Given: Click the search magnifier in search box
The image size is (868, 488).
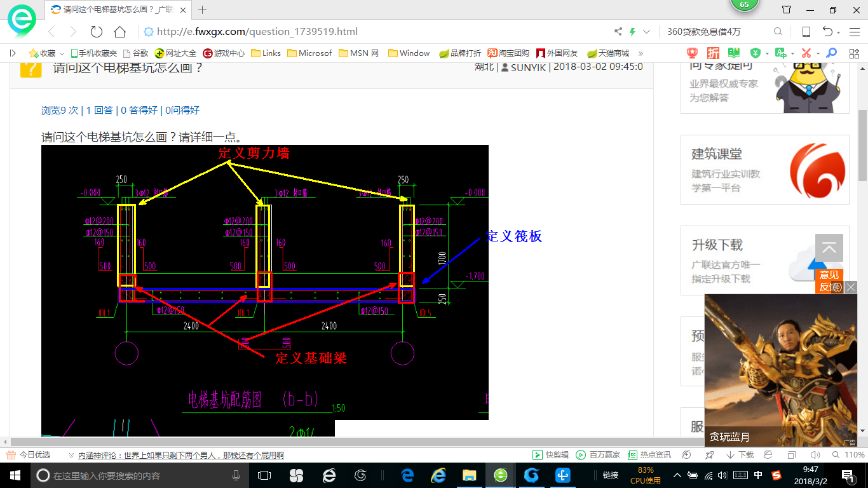Looking at the screenshot, I should [778, 32].
